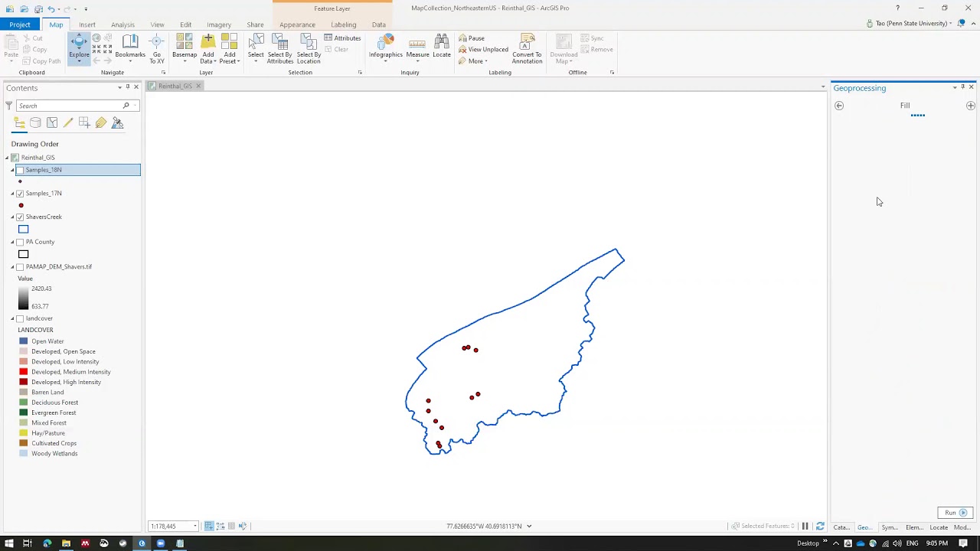980x551 pixels.
Task: Select the Explore navigation tool
Action: [79, 47]
